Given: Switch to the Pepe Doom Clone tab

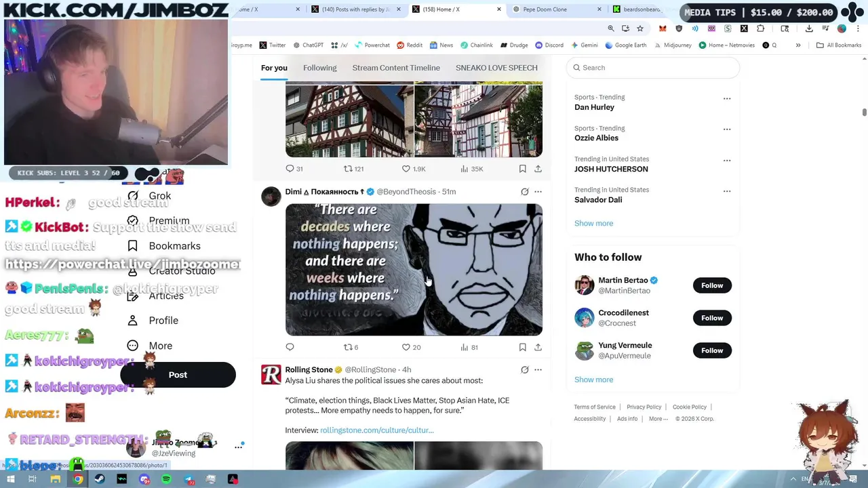Looking at the screenshot, I should click(555, 9).
